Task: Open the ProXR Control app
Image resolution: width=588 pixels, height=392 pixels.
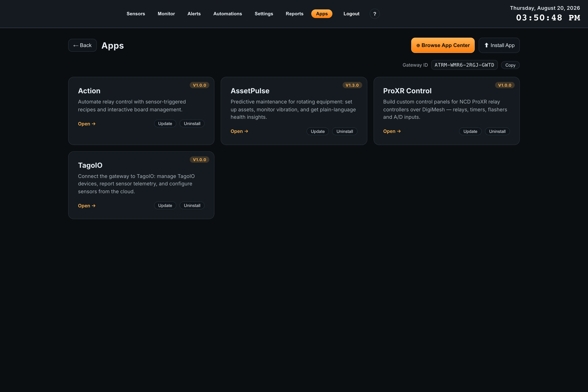Action: [x=392, y=131]
